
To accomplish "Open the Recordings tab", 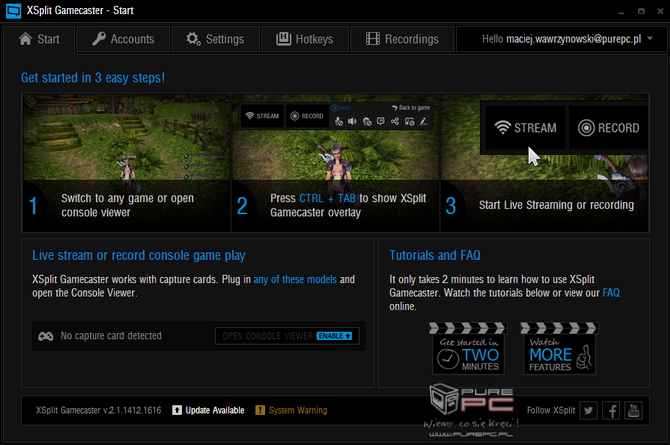I will click(x=402, y=39).
